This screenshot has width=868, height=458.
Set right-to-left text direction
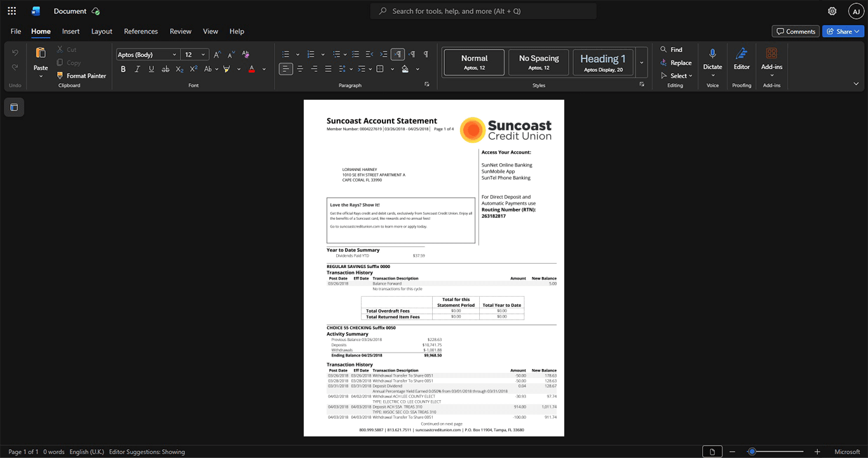pyautogui.click(x=412, y=55)
